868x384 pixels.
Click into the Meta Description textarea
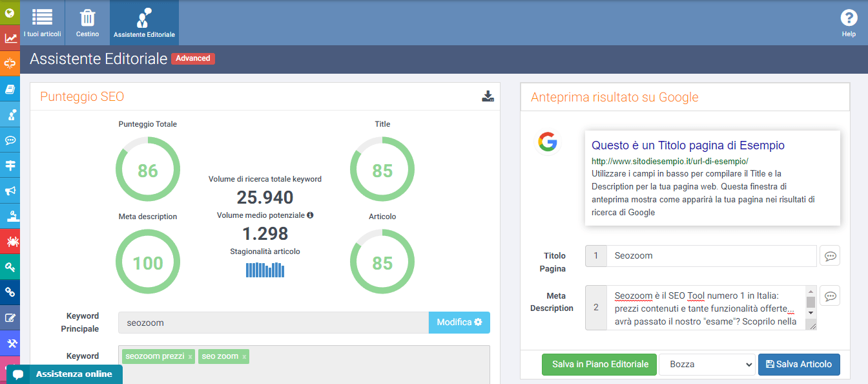(706, 308)
